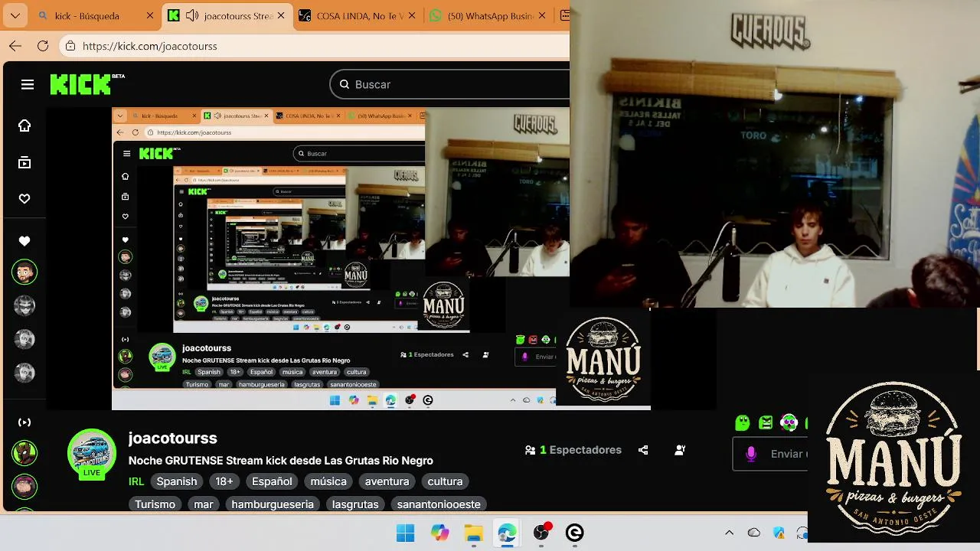Select the Español tag
Image resolution: width=980 pixels, height=551 pixels.
click(x=272, y=481)
